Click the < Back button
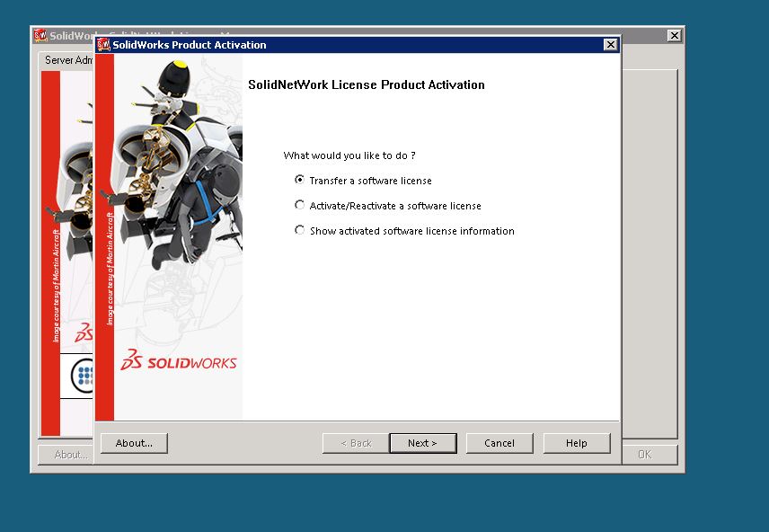The image size is (769, 532). (355, 443)
